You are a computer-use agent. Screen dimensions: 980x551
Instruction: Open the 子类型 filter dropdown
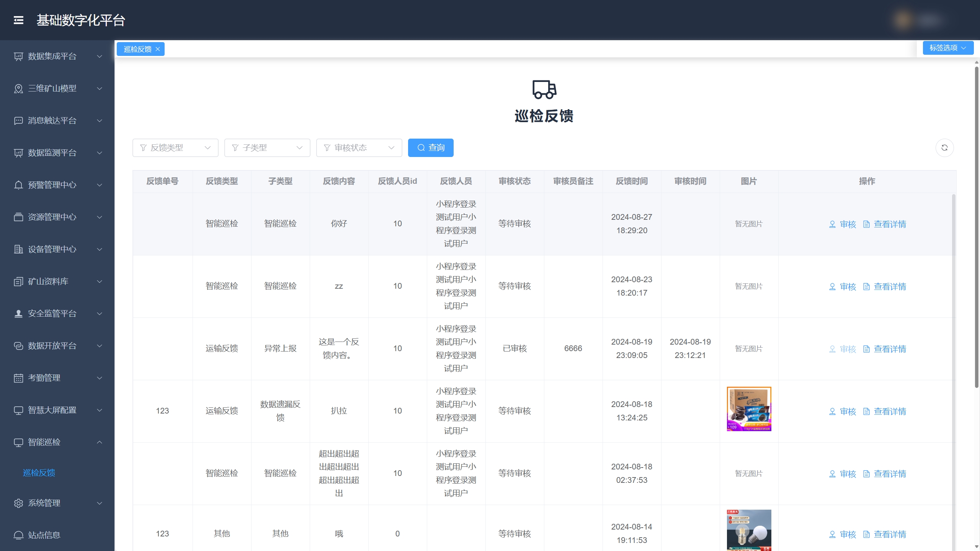pos(267,148)
